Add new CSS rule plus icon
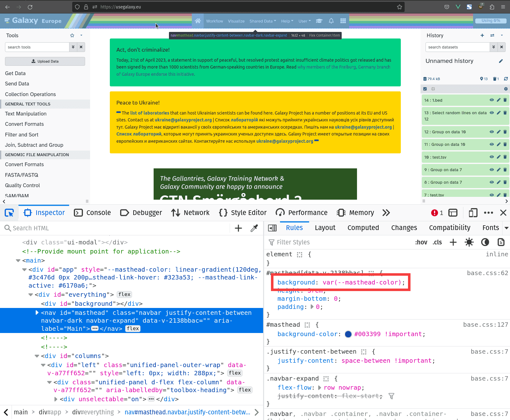Screen dimensions: 510x420 pyautogui.click(x=453, y=242)
